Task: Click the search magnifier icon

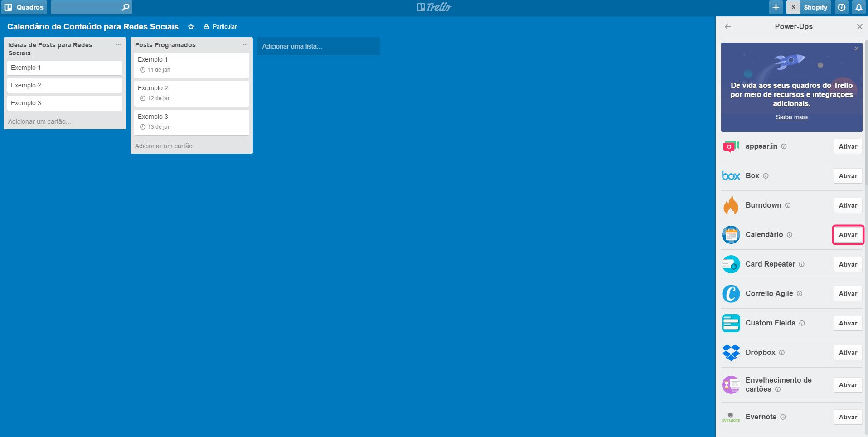Action: 126,7
